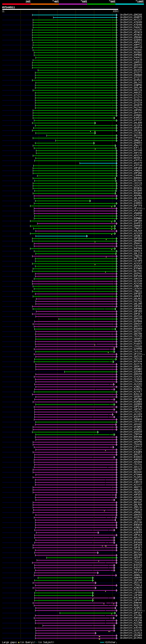Click the purple ~60% identity legend bar
146x644 pixels.
click(73, 4)
